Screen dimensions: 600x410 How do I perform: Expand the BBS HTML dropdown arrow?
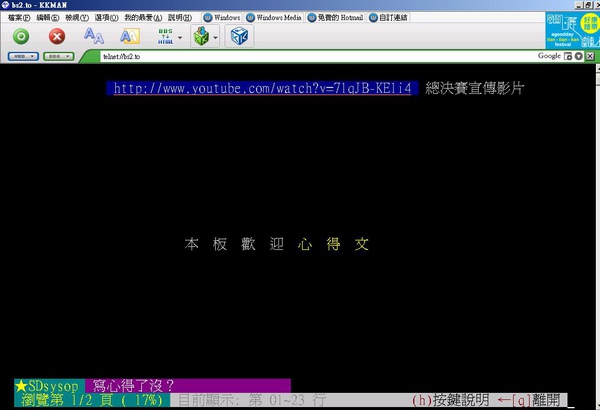point(180,38)
